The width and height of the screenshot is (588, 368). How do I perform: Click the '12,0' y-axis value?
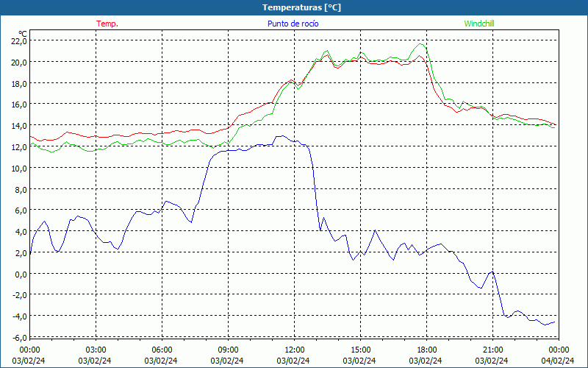pos(19,146)
